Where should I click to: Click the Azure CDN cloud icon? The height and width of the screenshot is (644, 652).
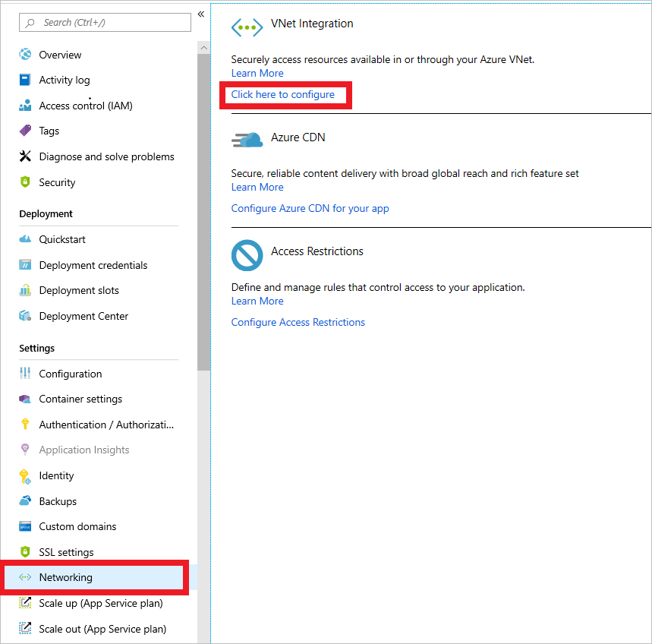[247, 140]
